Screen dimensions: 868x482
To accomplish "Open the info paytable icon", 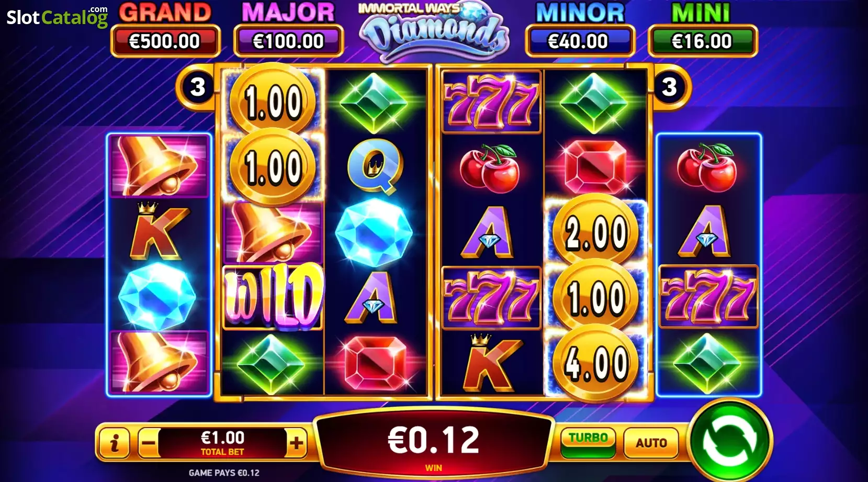I will pos(115,443).
